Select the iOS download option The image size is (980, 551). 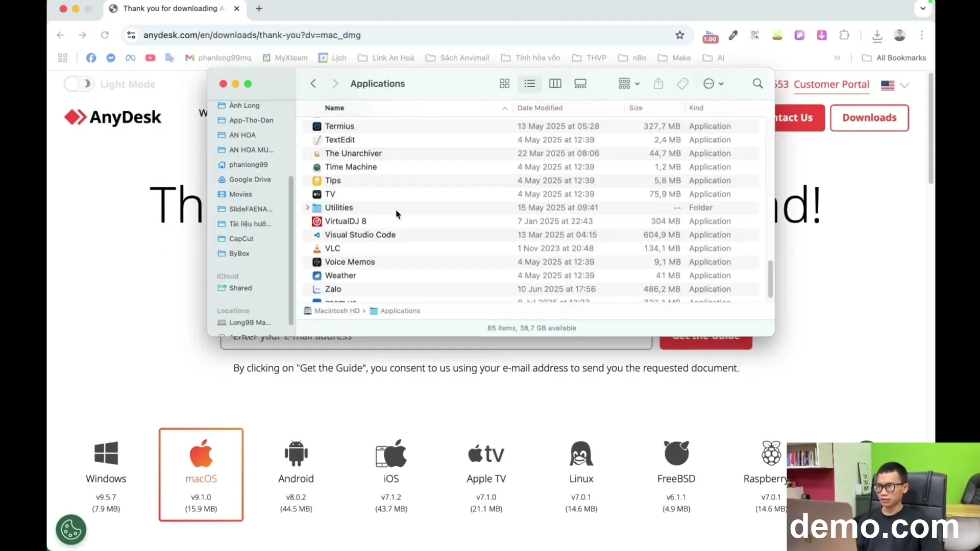391,474
